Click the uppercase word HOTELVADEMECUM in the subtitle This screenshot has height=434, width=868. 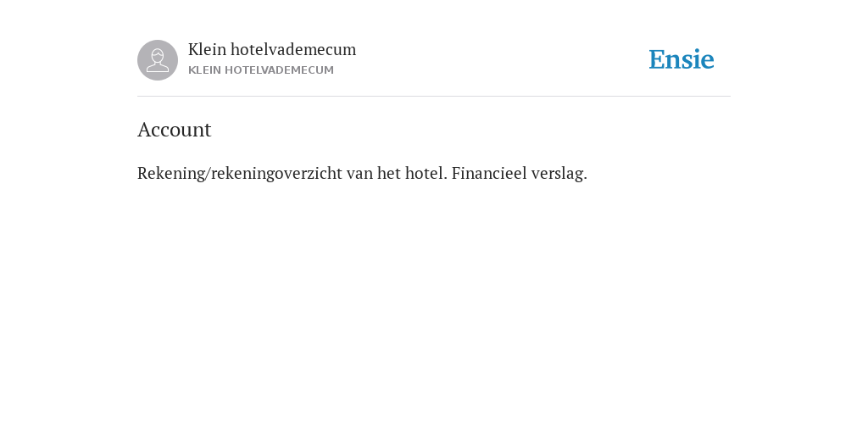pos(279,70)
